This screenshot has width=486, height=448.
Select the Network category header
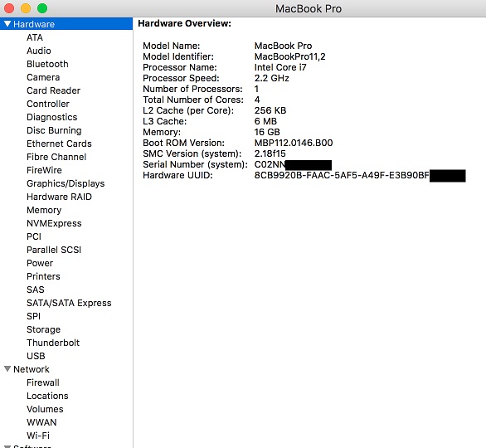[x=32, y=369]
